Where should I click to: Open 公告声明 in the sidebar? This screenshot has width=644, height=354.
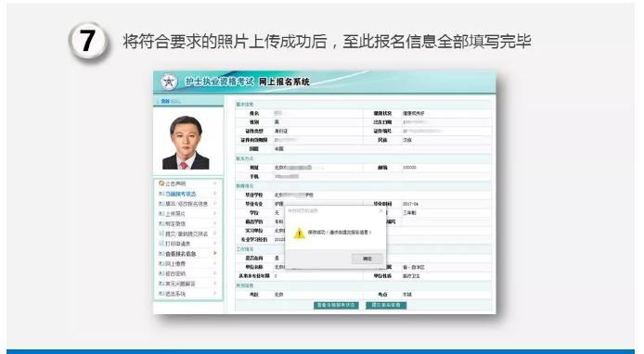coord(175,183)
